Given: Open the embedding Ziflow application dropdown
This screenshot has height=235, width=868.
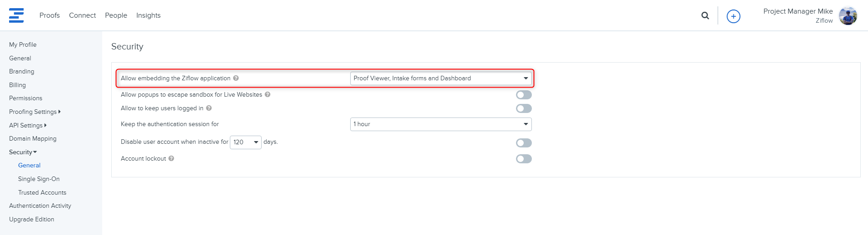Looking at the screenshot, I should pyautogui.click(x=441, y=78).
